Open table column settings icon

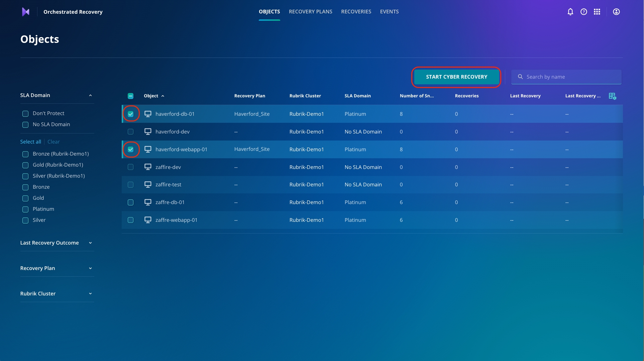point(612,96)
